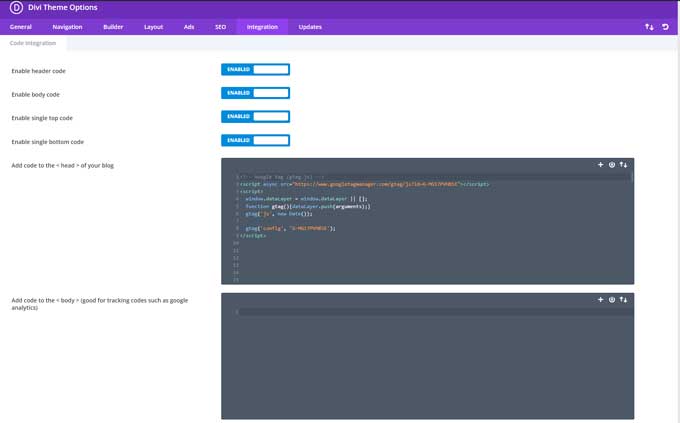Open the Ads tab
The height and width of the screenshot is (423, 680).
189,27
